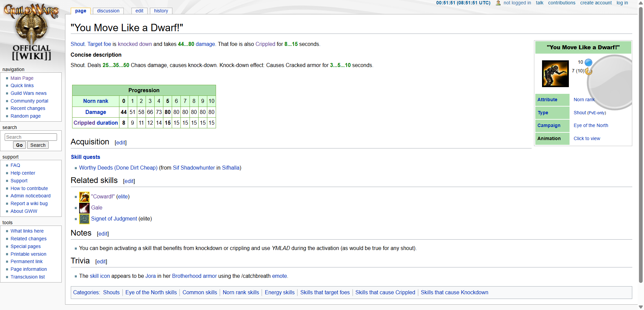Focus the wiki Search input field
Viewport: 644px width, 310px height.
pos(31,137)
